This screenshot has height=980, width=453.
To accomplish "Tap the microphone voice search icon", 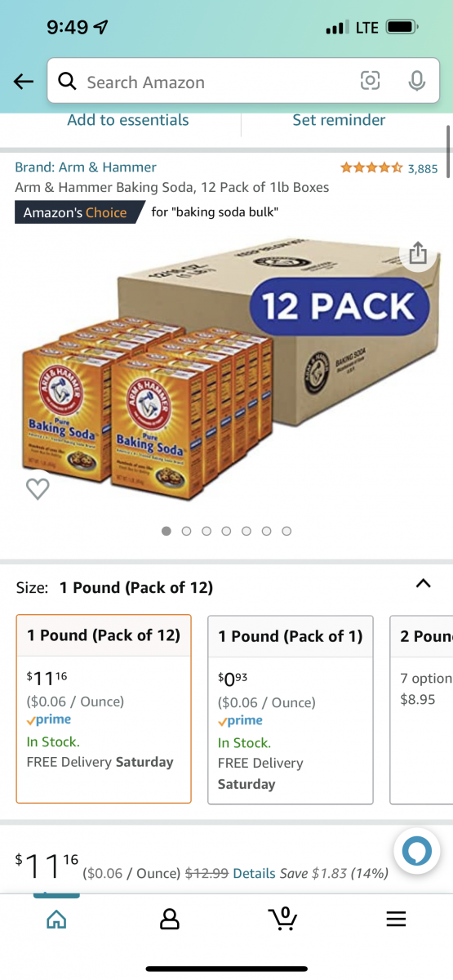I will [x=416, y=81].
